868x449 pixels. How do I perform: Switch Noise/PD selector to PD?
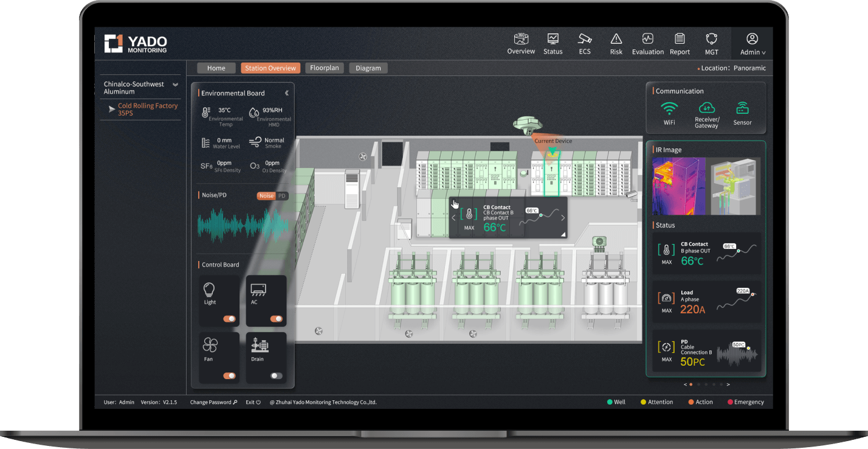pyautogui.click(x=281, y=196)
